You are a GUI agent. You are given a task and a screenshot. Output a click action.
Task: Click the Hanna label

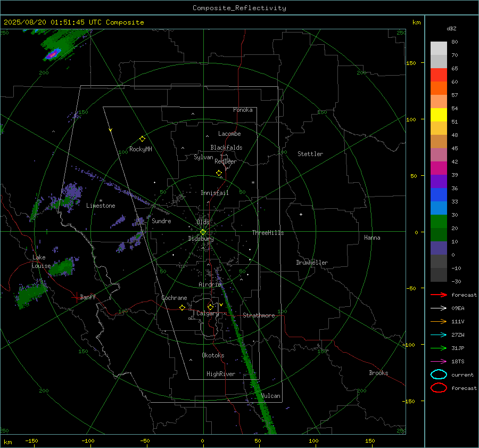372,238
